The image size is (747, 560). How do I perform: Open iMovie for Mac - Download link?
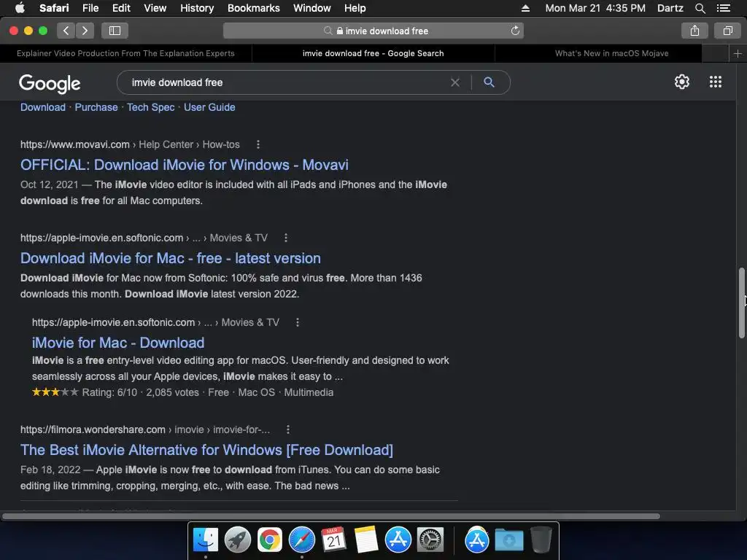(118, 343)
